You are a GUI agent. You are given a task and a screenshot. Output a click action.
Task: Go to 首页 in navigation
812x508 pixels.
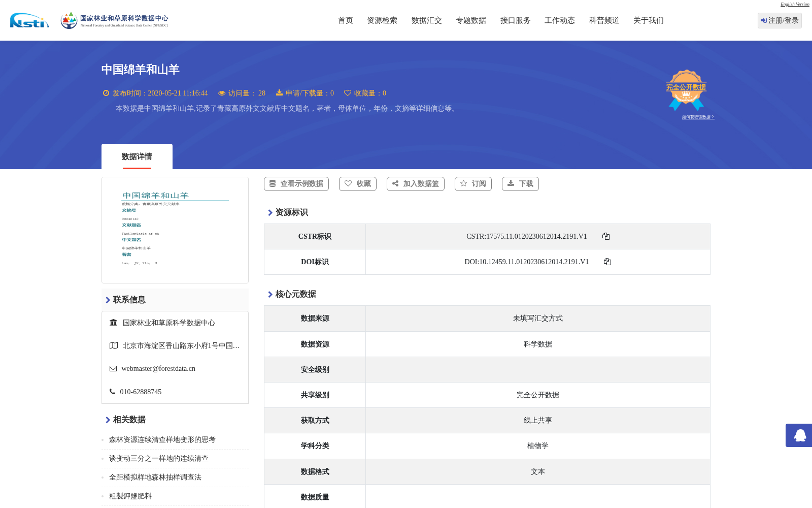click(x=346, y=20)
